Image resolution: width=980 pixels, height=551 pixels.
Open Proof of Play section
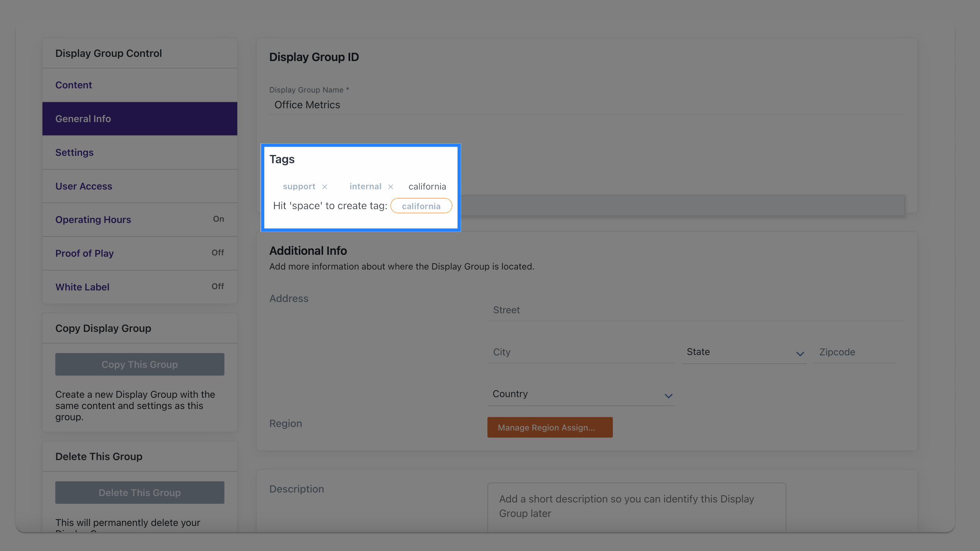(140, 253)
